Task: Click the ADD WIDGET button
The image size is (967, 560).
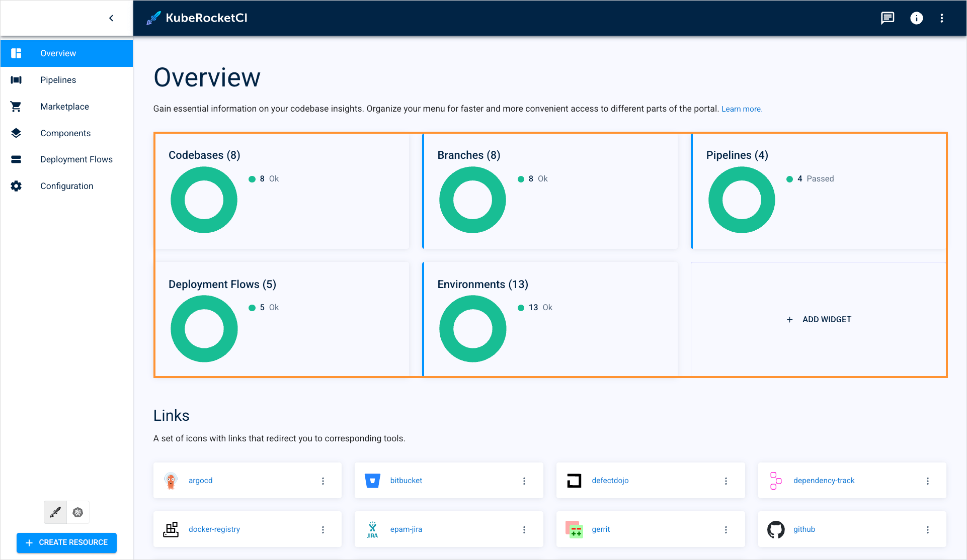Action: tap(819, 319)
